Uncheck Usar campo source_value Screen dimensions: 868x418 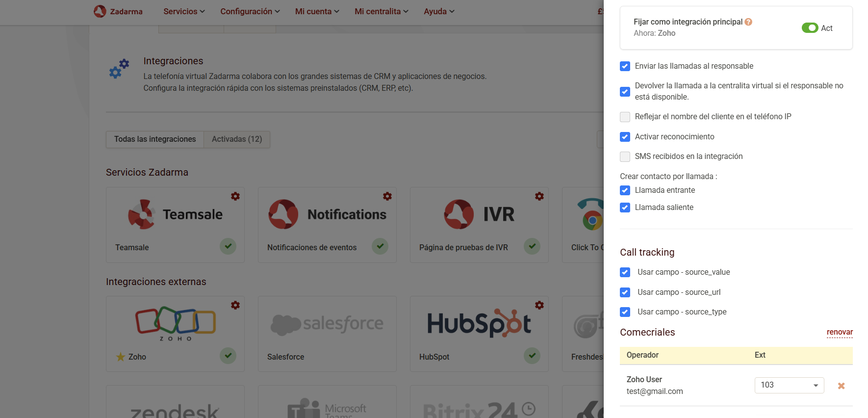tap(625, 272)
